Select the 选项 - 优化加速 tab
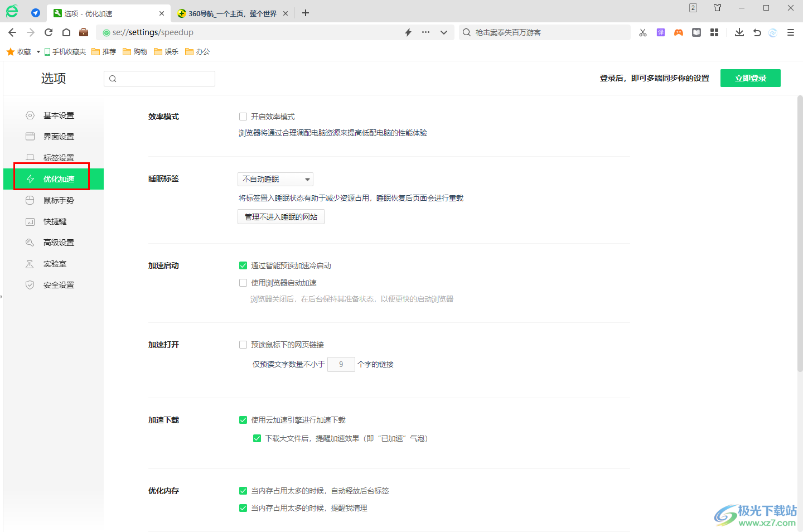 (x=109, y=13)
